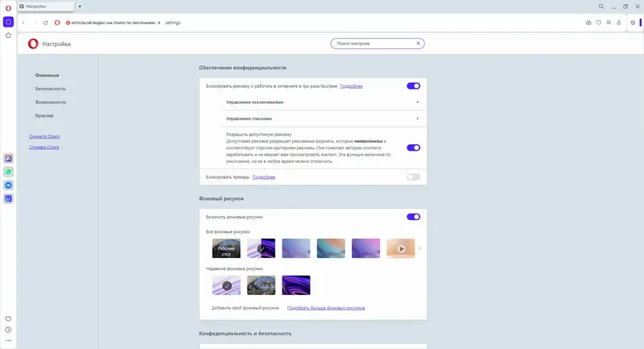Click Добавить свой фоновый рисунок
This screenshot has width=644, height=349.
246,308
